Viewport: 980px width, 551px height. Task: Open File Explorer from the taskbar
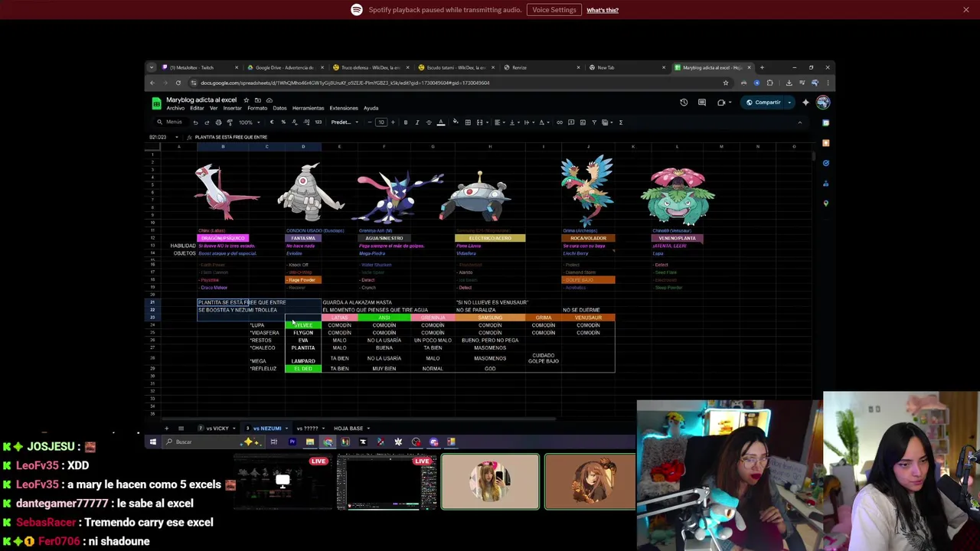pyautogui.click(x=310, y=442)
